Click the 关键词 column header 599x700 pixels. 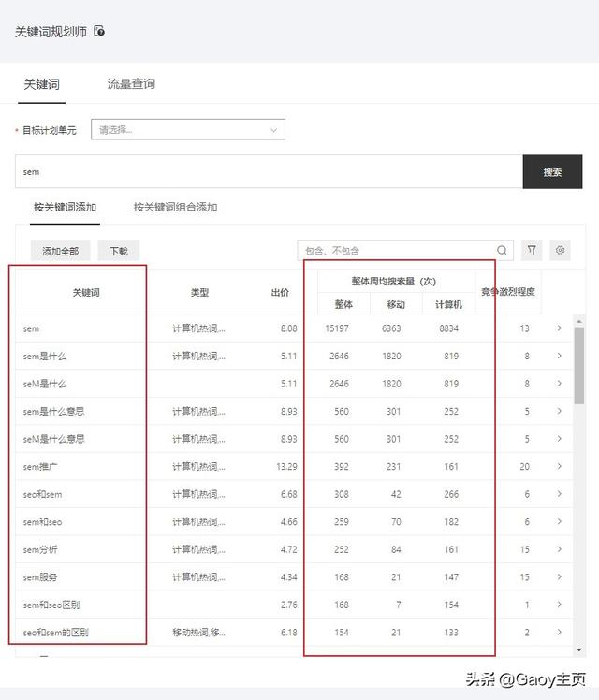[86, 292]
